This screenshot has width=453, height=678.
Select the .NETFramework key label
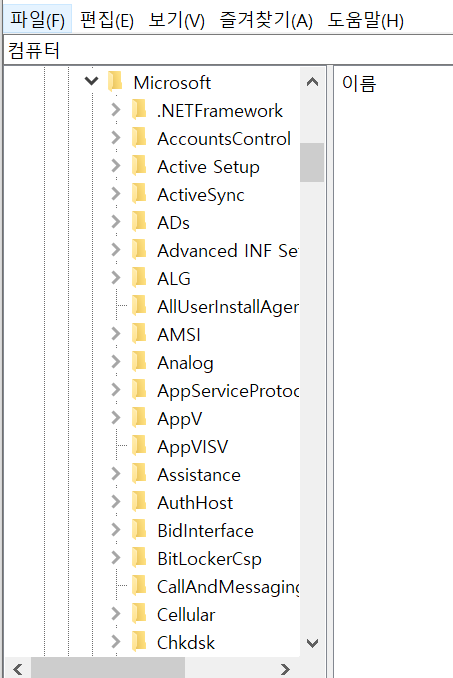tap(220, 111)
